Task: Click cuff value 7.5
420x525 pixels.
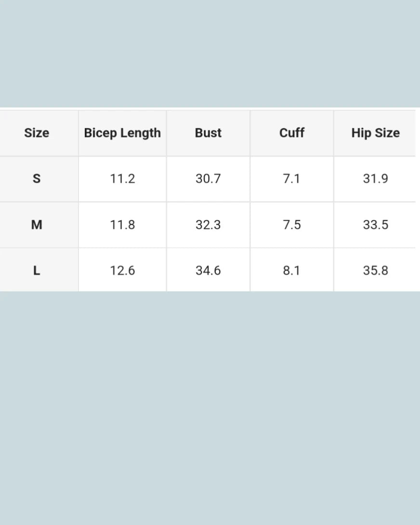Action: click(x=292, y=225)
